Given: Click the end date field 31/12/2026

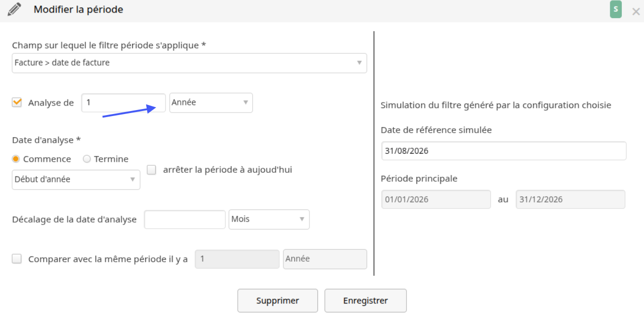Looking at the screenshot, I should (x=571, y=199).
